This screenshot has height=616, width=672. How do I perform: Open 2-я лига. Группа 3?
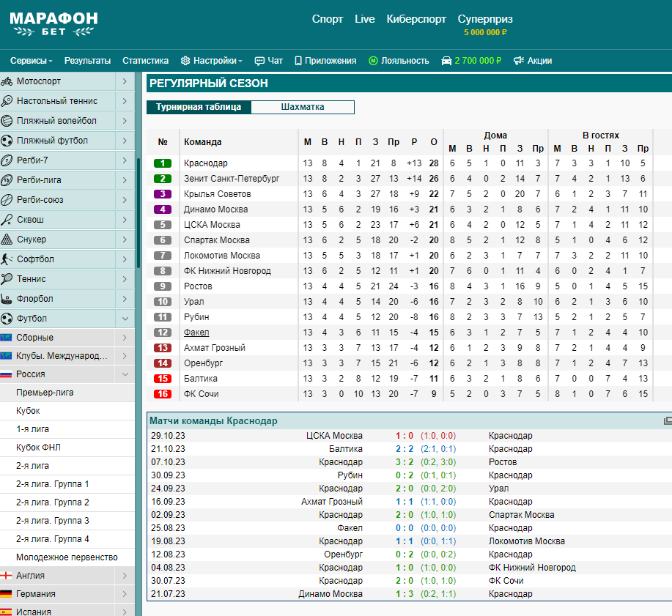[x=52, y=521]
